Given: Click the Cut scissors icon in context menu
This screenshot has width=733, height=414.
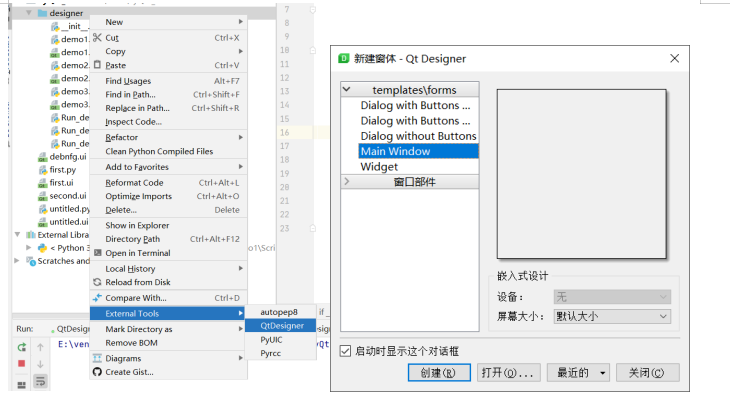Looking at the screenshot, I should pyautogui.click(x=97, y=37).
